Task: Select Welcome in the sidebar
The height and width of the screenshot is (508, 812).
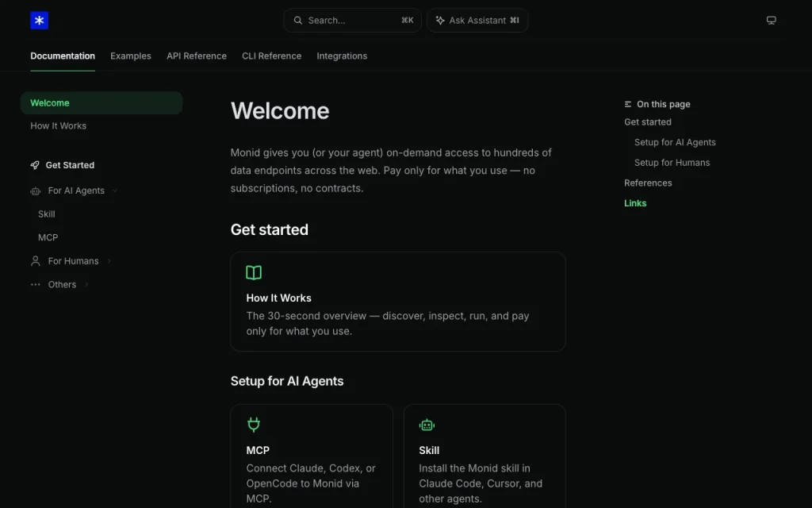Action: [x=101, y=102]
